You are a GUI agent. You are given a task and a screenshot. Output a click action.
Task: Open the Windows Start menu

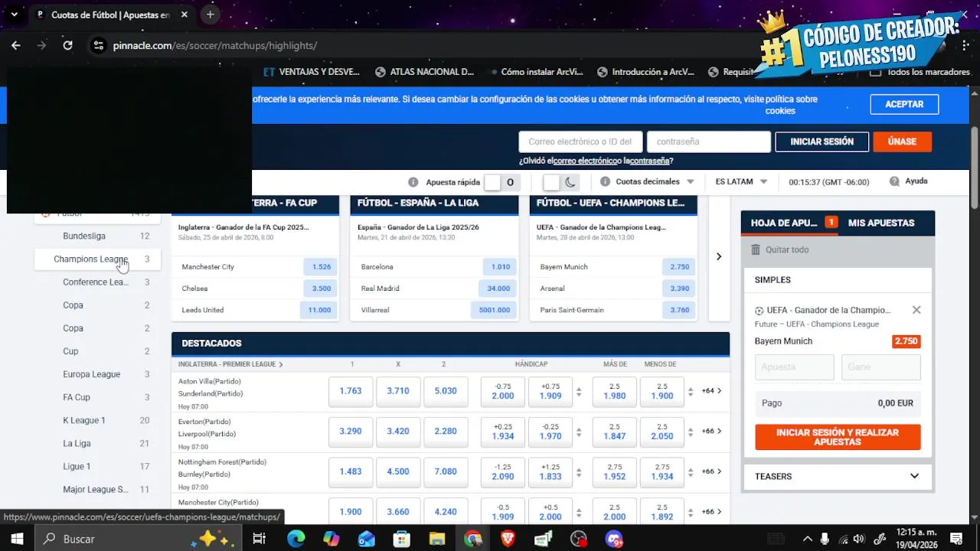(16, 539)
